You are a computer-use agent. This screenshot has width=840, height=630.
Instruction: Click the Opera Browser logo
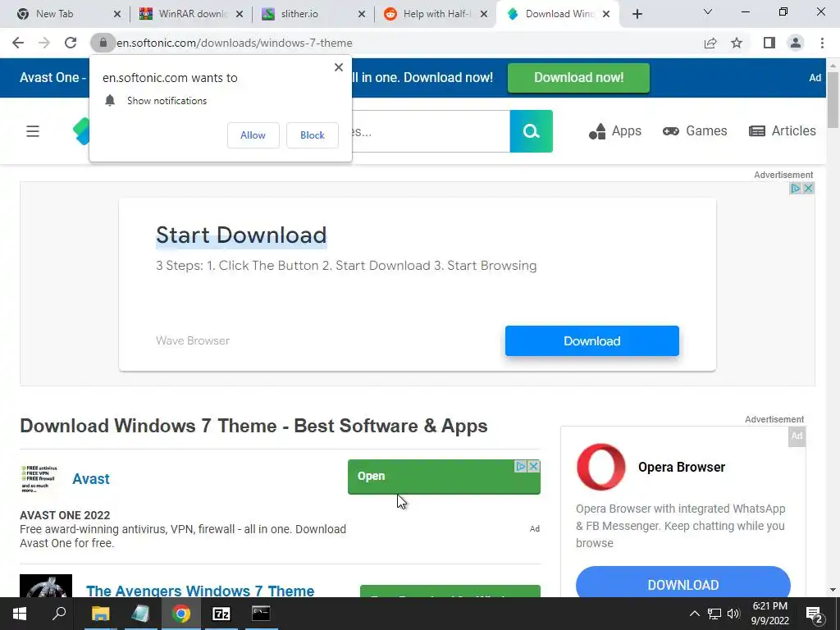click(x=600, y=467)
